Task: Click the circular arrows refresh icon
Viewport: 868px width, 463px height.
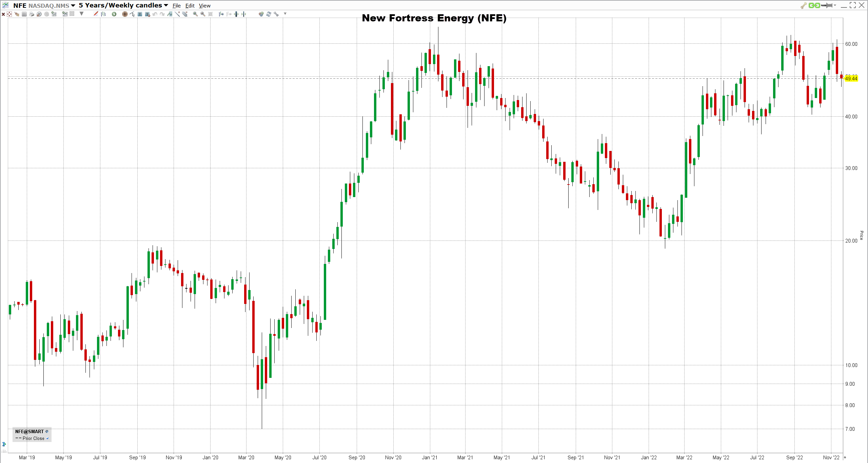Action: [x=269, y=14]
